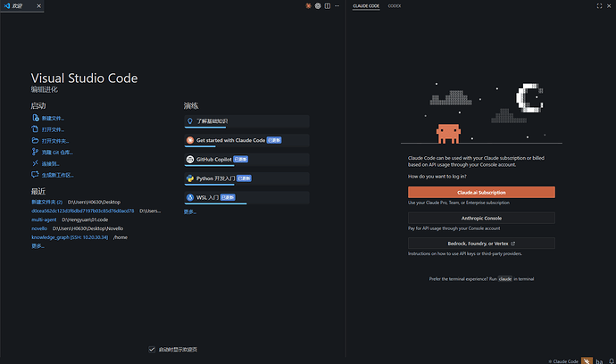Switch to the CODEX panel tab
The height and width of the screenshot is (364, 616).
pyautogui.click(x=395, y=6)
